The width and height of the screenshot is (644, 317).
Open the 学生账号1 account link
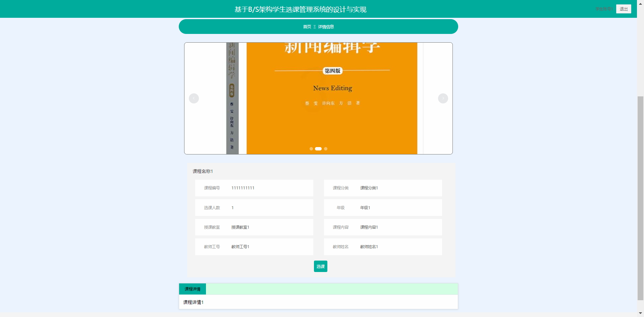[604, 9]
